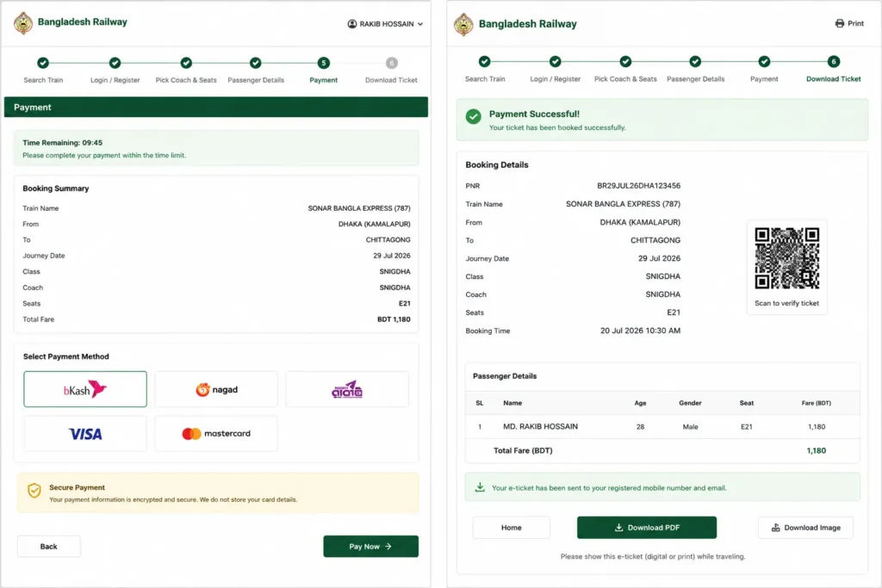The width and height of the screenshot is (882, 588).
Task: Click the download icon in e-ticket sent notice
Action: 480,486
